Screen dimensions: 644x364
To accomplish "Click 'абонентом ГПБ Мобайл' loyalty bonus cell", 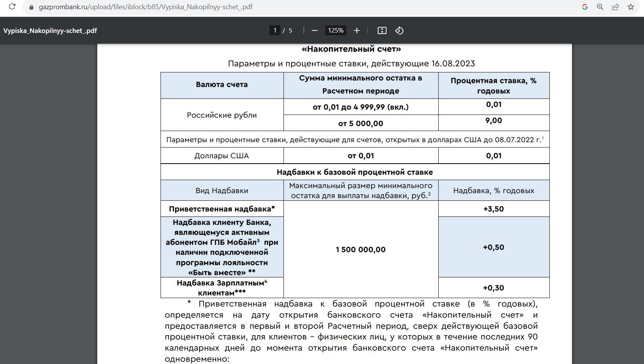I will tap(222, 247).
